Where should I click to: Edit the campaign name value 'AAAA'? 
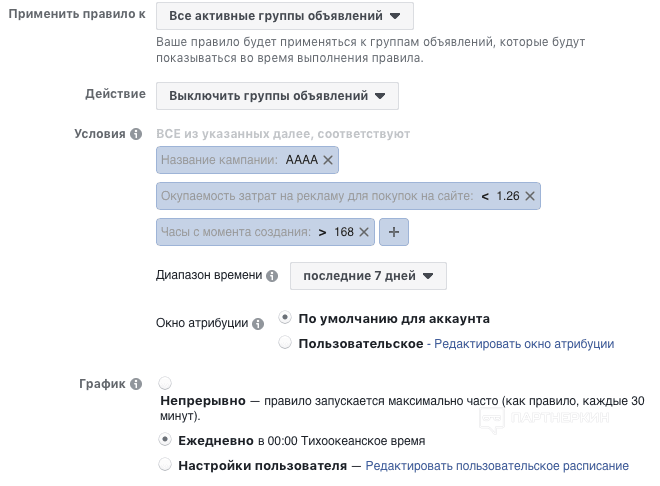[302, 160]
